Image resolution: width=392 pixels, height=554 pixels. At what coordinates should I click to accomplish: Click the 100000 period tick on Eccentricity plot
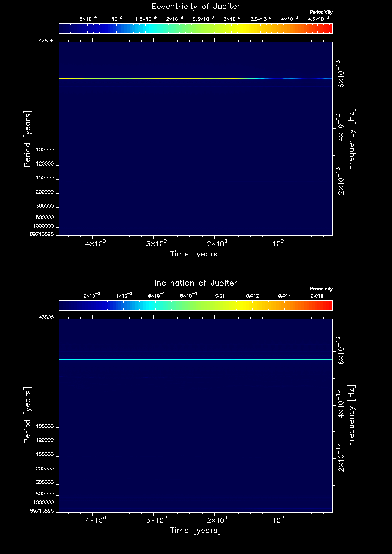tap(45, 149)
